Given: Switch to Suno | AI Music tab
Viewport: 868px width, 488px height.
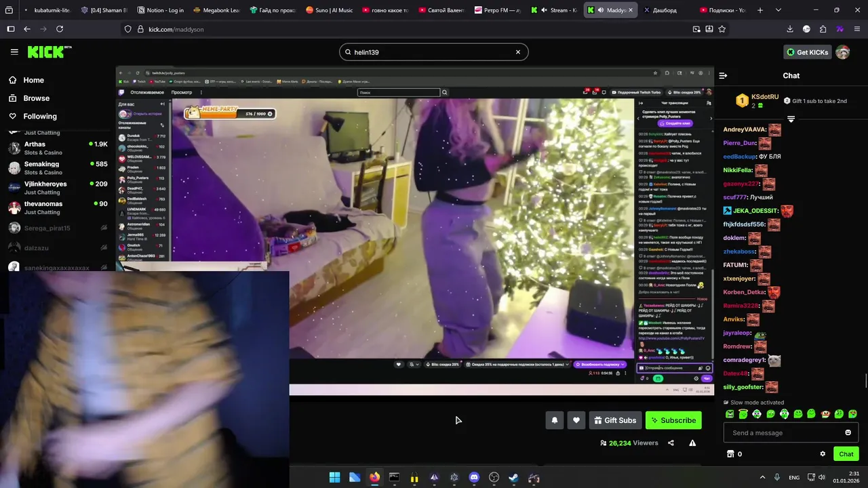Looking at the screenshot, I should click(329, 10).
